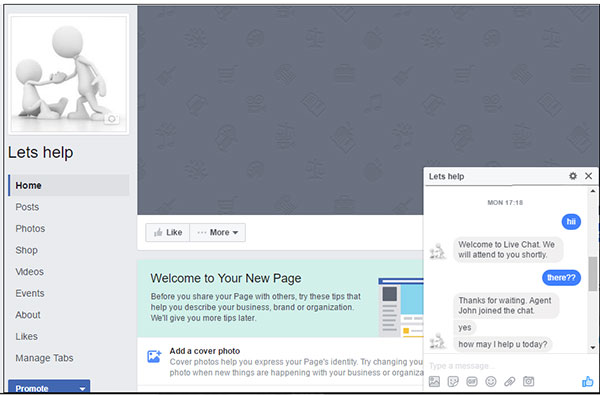Click the 'yes' chat message

(465, 327)
